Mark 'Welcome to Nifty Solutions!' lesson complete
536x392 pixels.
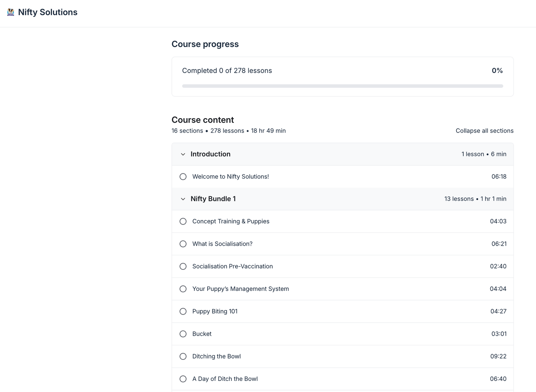(x=183, y=177)
